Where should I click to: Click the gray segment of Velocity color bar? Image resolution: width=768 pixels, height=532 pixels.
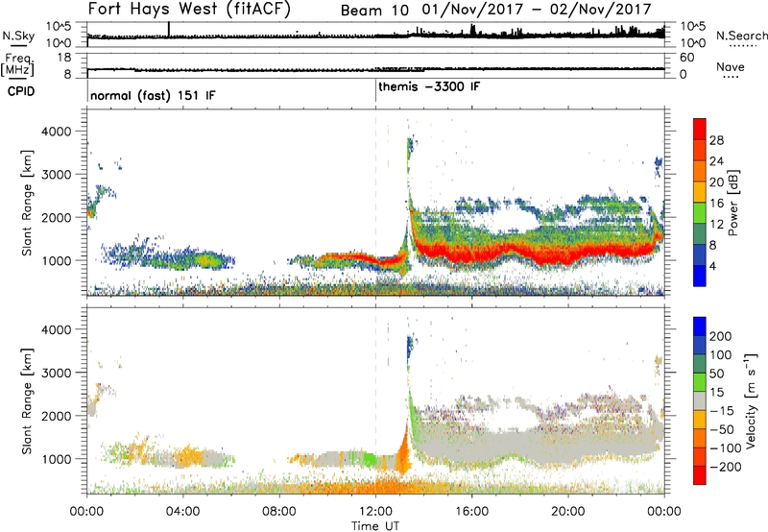click(x=700, y=400)
